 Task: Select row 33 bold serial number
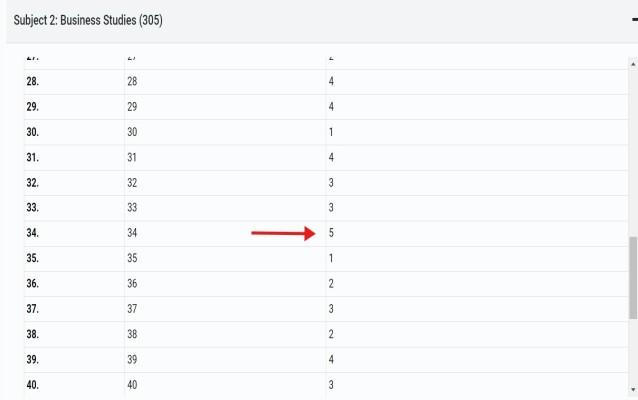[x=33, y=208]
